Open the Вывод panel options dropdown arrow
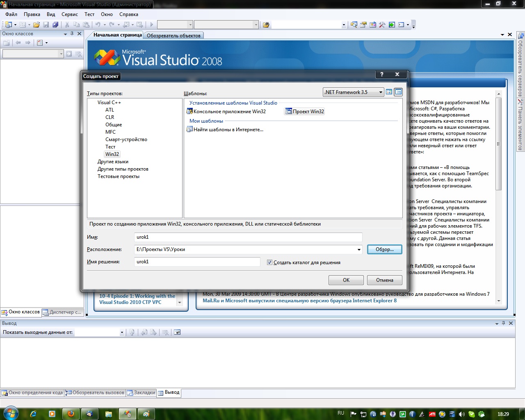 (497, 323)
